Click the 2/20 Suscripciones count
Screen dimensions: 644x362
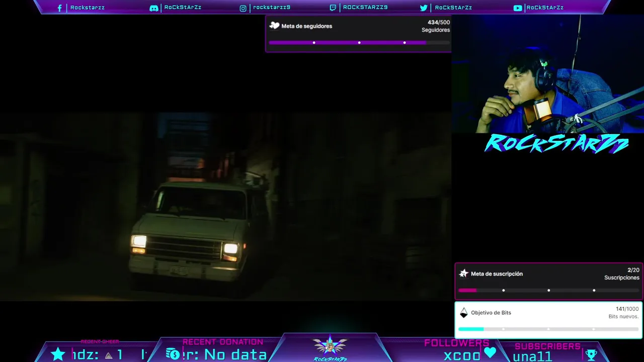(x=622, y=274)
